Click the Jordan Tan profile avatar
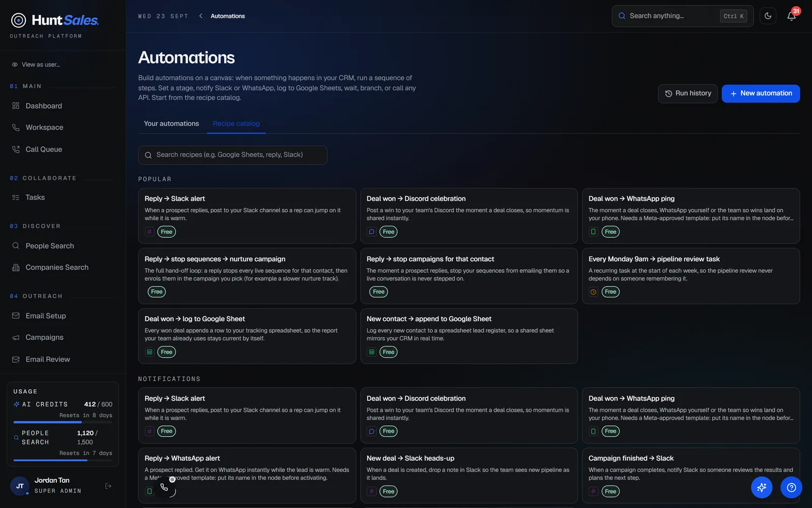The width and height of the screenshot is (812, 508). [20, 486]
